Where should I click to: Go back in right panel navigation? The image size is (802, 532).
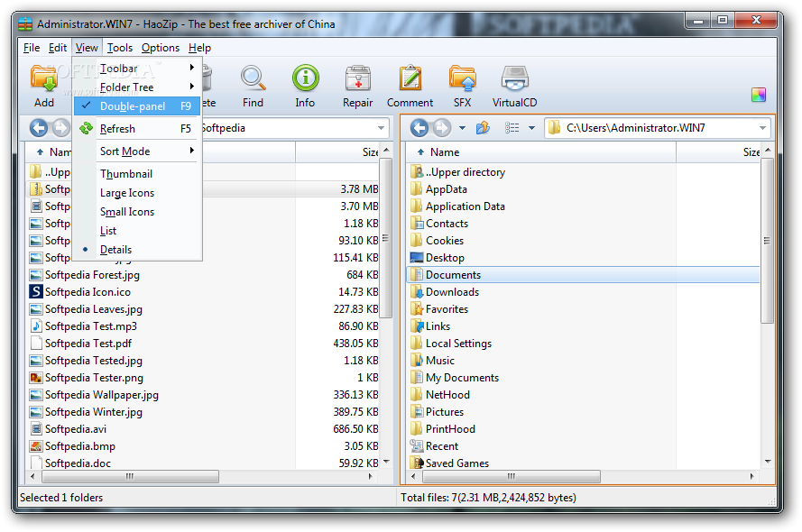click(419, 128)
